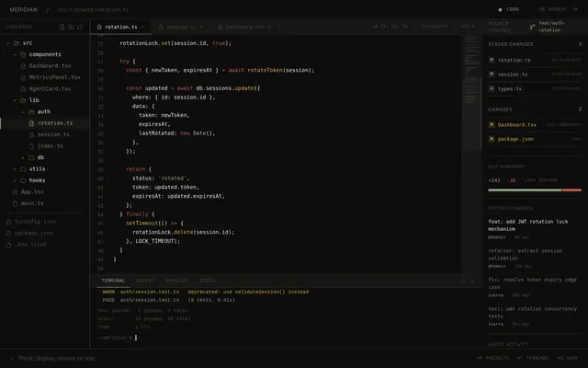The image size is (588, 368).
Task: Expand the utils folder chevron
Action: point(15,169)
